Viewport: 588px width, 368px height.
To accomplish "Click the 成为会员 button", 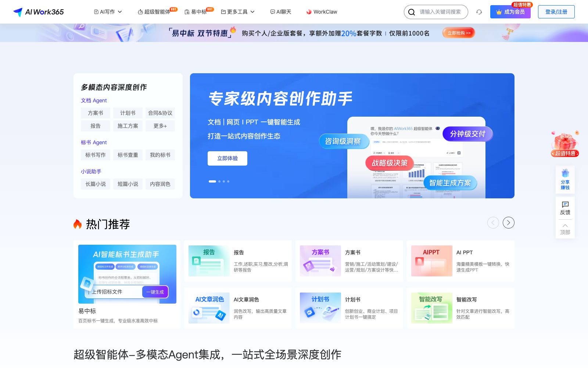I will (x=510, y=12).
